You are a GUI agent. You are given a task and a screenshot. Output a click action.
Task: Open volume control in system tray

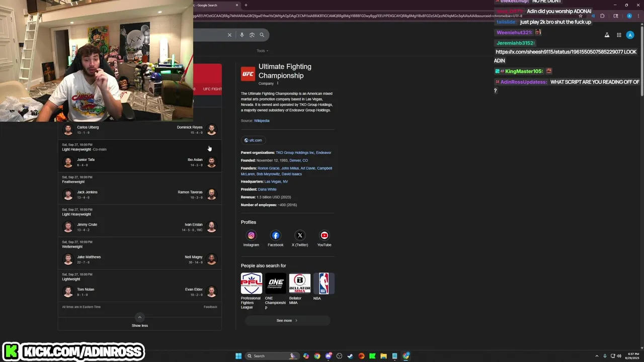619,356
